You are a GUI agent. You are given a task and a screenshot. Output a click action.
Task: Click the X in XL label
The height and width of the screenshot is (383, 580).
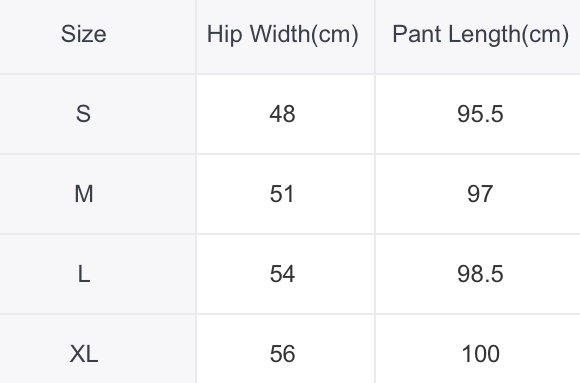78,354
